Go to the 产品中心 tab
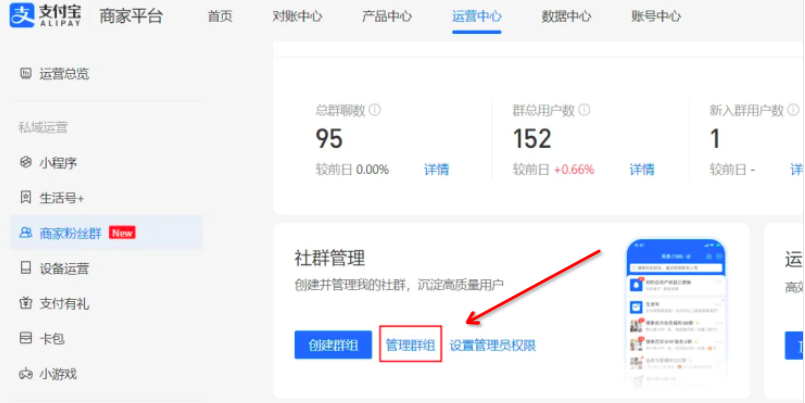 [386, 17]
